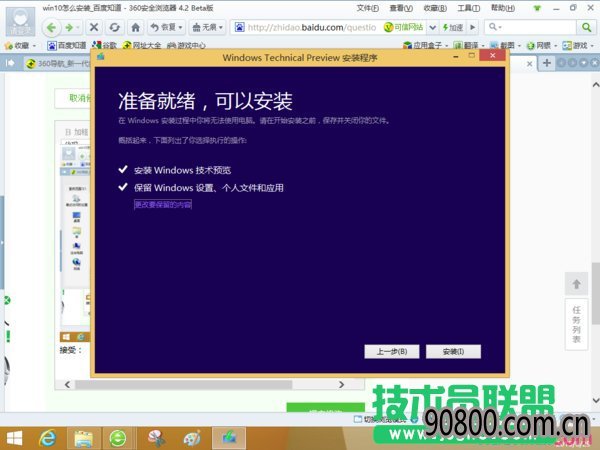This screenshot has width=600, height=450.
Task: Open 360 browser from taskbar
Action: tap(118, 439)
